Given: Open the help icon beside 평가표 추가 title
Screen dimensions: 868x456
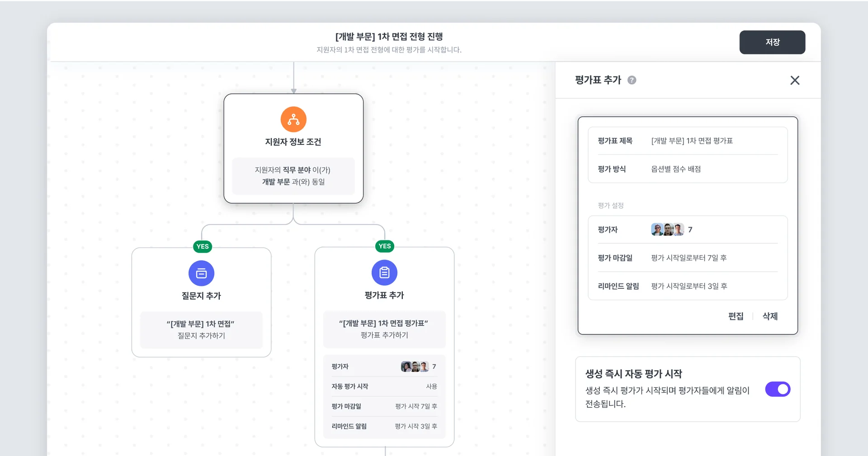Looking at the screenshot, I should 632,80.
